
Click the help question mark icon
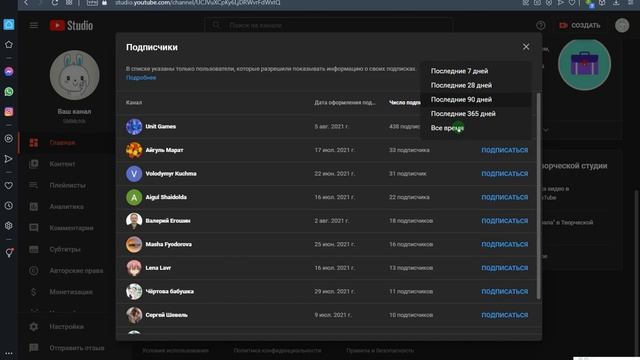(540, 25)
